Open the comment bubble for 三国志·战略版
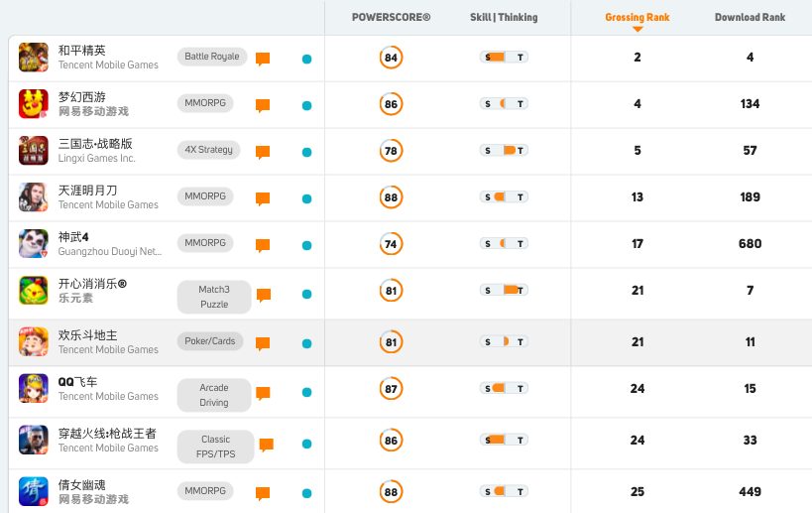This screenshot has height=513, width=812. (263, 153)
